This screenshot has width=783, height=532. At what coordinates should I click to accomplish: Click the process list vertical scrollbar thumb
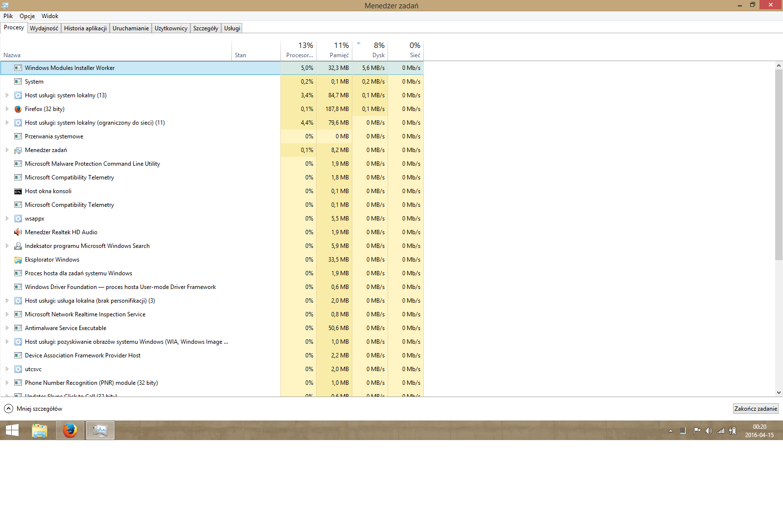779,165
